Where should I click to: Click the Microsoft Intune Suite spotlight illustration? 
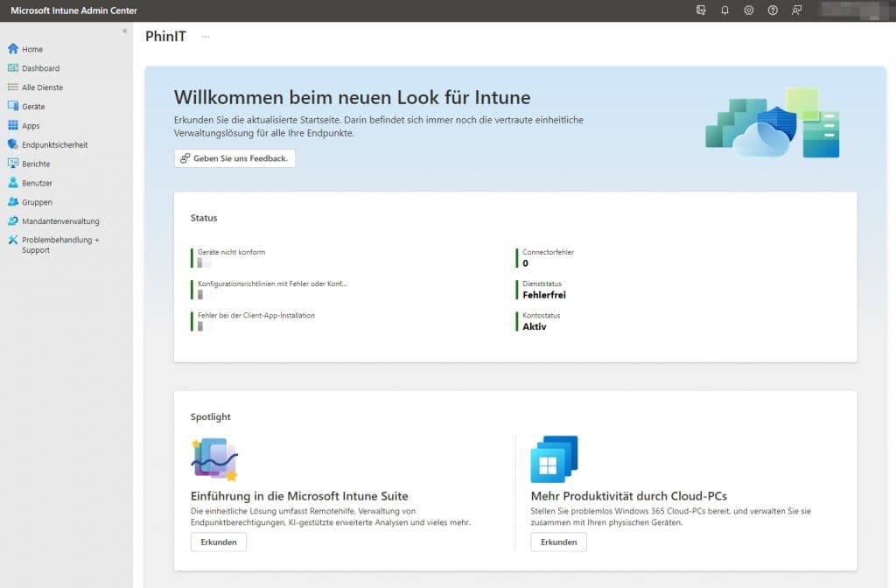pos(214,458)
